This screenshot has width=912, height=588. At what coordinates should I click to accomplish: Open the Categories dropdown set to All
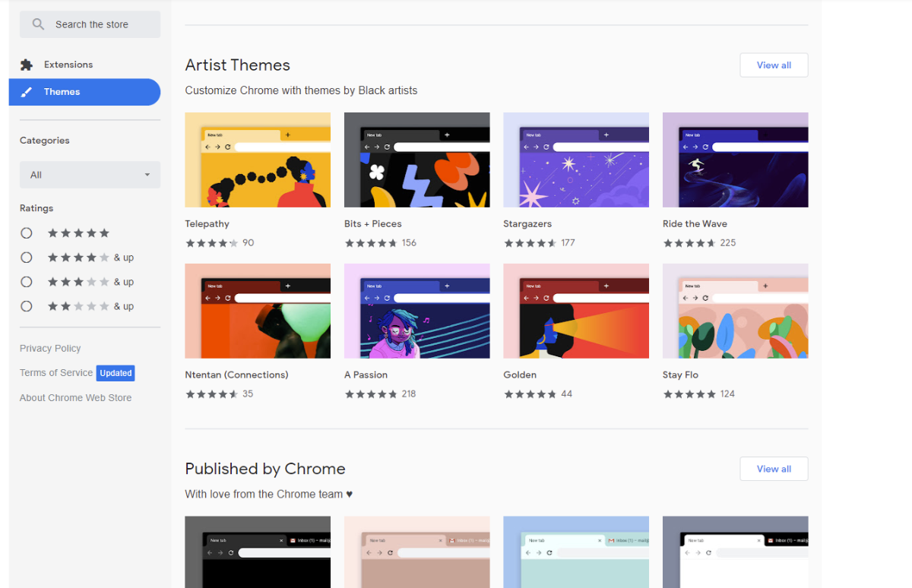[90, 175]
